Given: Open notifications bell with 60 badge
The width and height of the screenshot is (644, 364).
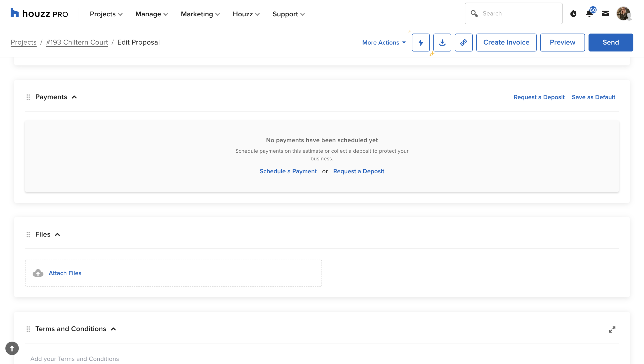Looking at the screenshot, I should pyautogui.click(x=589, y=14).
